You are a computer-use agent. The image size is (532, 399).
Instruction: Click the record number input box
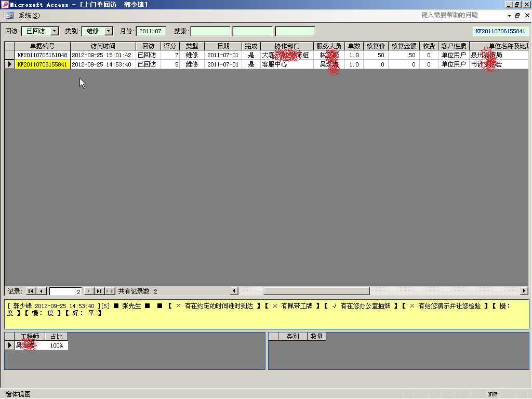click(x=65, y=291)
